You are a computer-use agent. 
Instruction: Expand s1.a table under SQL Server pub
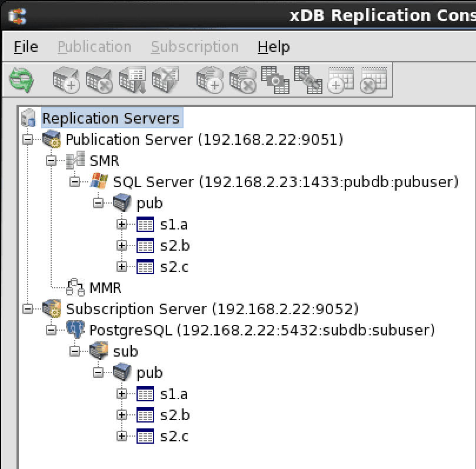[x=122, y=224]
